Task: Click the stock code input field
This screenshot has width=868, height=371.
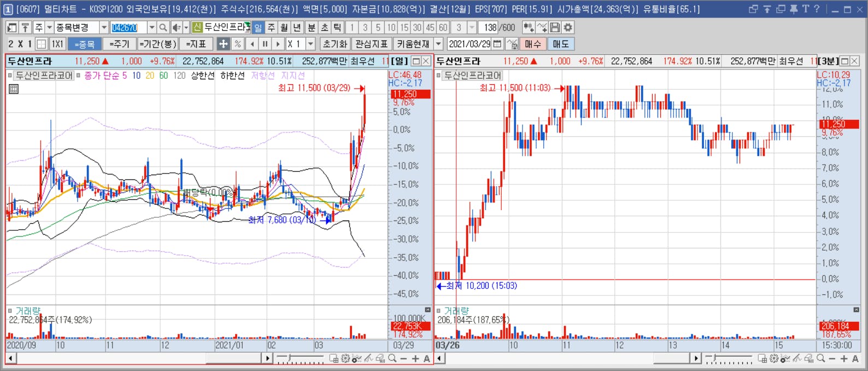Action: coord(129,27)
